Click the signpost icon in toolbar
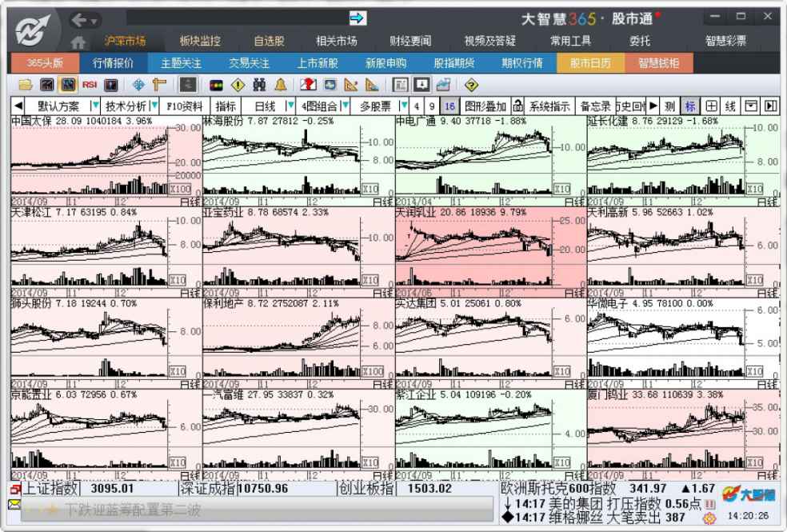The image size is (787, 532). coord(159,85)
